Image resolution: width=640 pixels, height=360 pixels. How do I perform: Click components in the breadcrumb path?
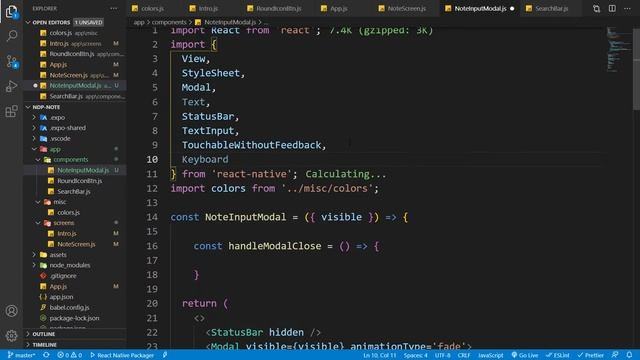169,22
